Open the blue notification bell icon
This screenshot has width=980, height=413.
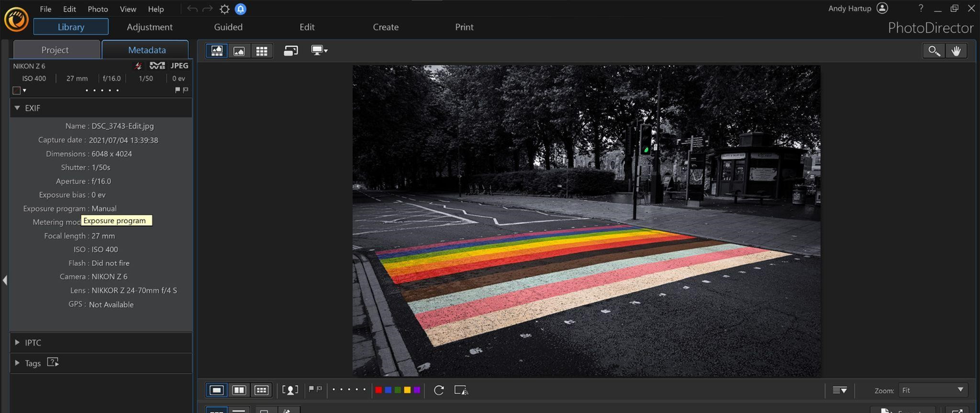pyautogui.click(x=240, y=9)
